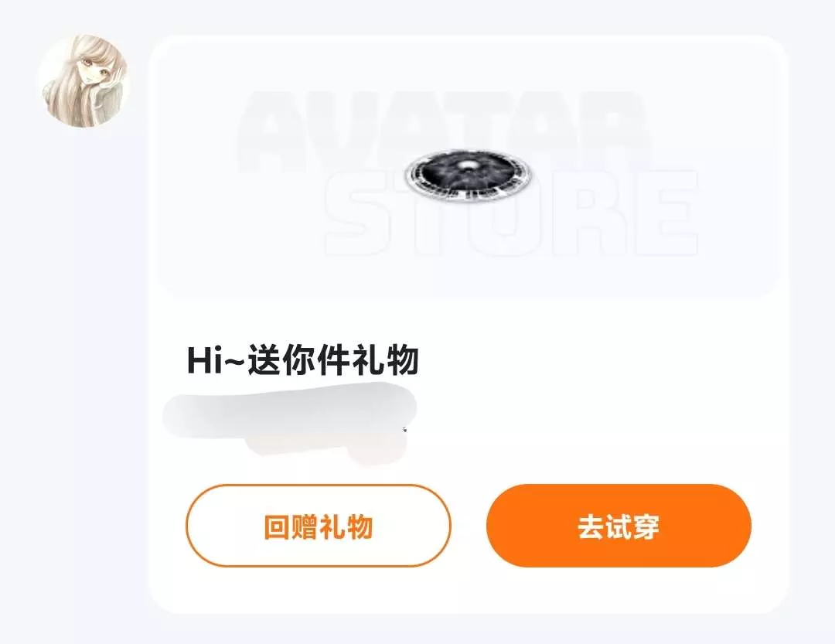The height and width of the screenshot is (644, 835).
Task: Click the 回赠礼物 outlined button
Action: [318, 526]
